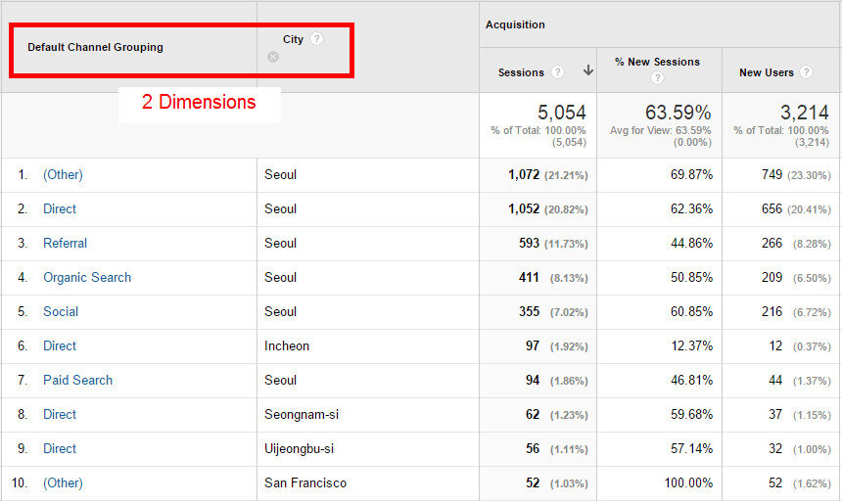The width and height of the screenshot is (842, 504).
Task: Click the help icon beside City
Action: [x=316, y=39]
